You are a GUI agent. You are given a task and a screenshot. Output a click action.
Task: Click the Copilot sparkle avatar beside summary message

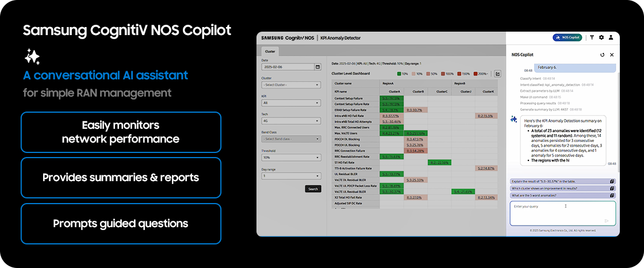click(x=513, y=119)
